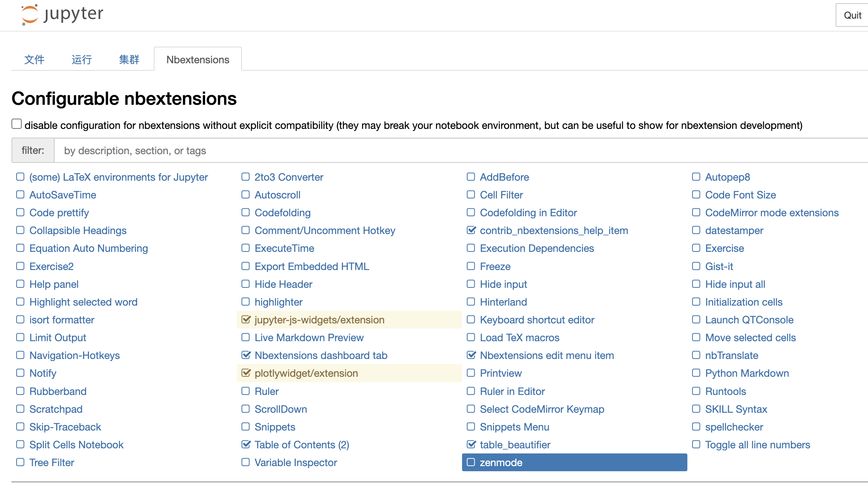Open Toggle all line numbers link
The width and height of the screenshot is (868, 491).
point(758,445)
